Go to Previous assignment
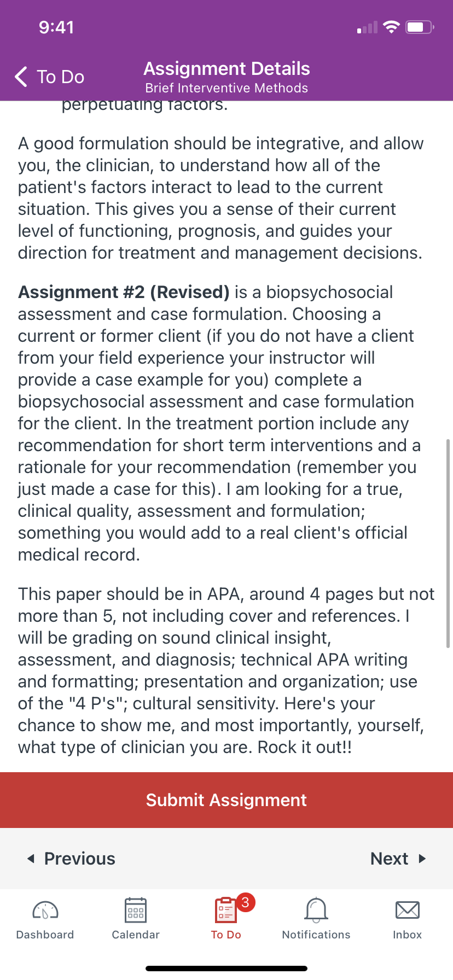The image size is (453, 980). click(71, 859)
